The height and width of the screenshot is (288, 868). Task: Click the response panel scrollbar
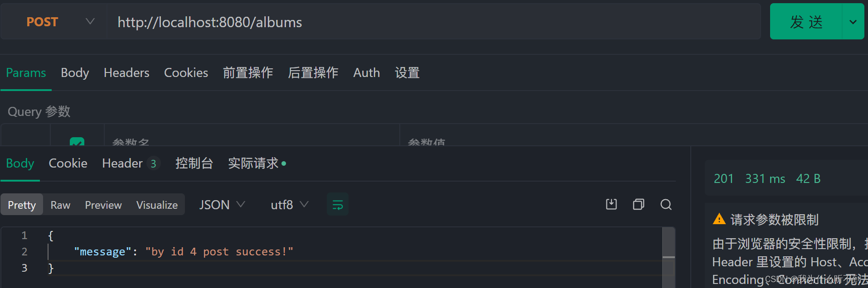(x=669, y=256)
